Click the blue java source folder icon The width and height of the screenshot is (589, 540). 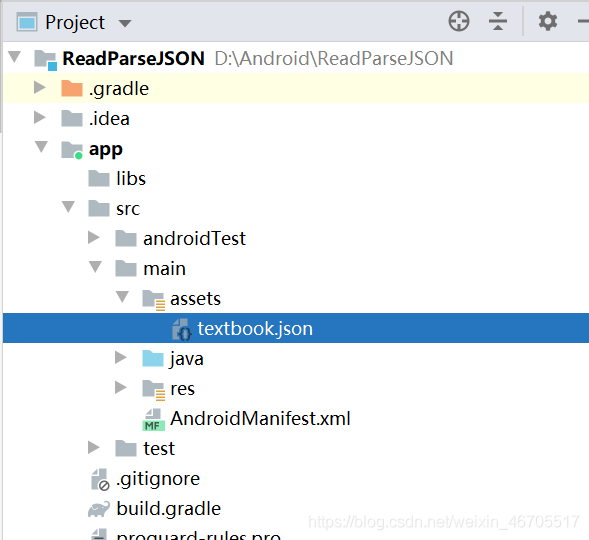click(x=153, y=359)
